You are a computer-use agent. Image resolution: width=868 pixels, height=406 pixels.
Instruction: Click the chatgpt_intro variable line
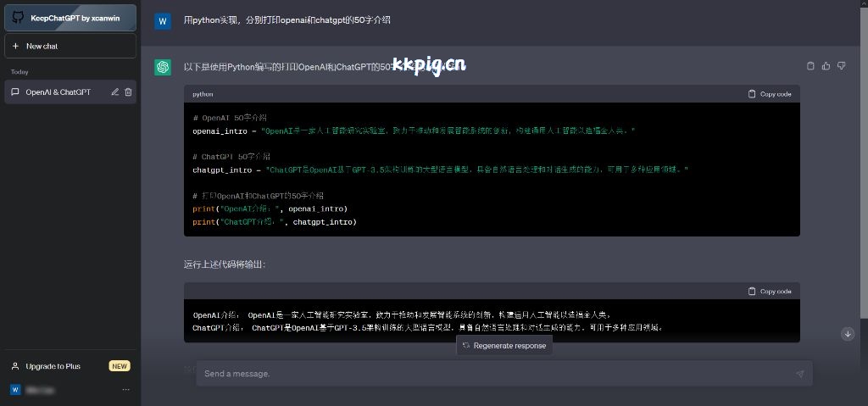tap(441, 170)
